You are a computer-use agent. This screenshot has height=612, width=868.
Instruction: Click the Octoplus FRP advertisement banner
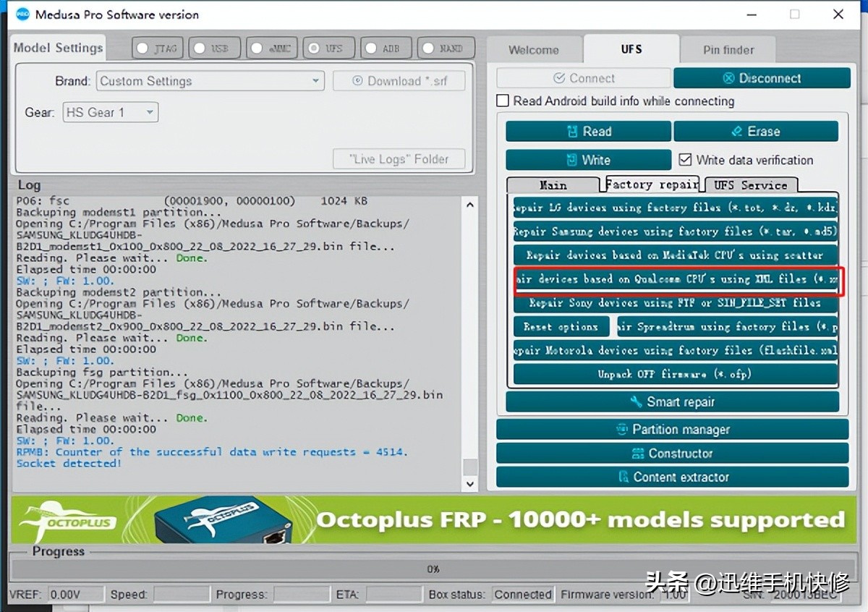click(433, 520)
